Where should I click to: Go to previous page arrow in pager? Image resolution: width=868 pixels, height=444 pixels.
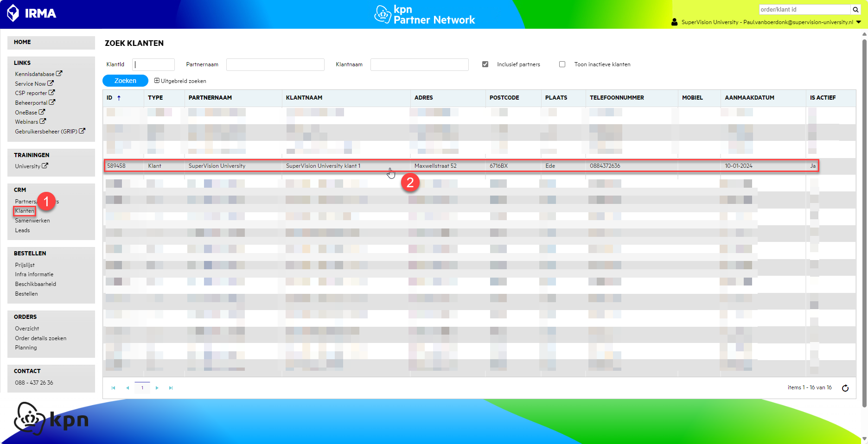coord(128,388)
